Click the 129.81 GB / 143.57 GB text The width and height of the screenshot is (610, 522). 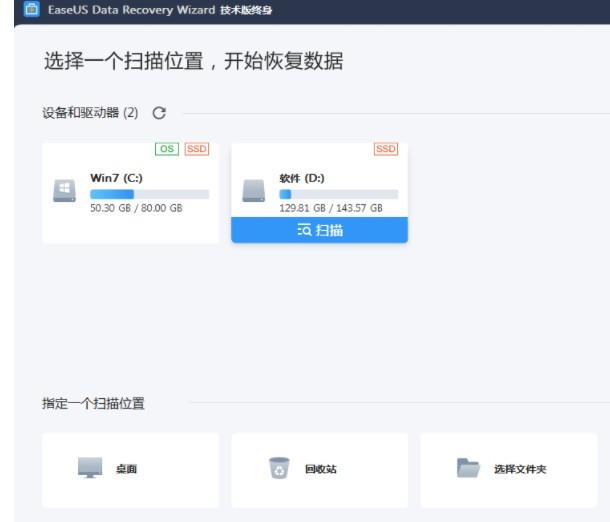tap(331, 208)
